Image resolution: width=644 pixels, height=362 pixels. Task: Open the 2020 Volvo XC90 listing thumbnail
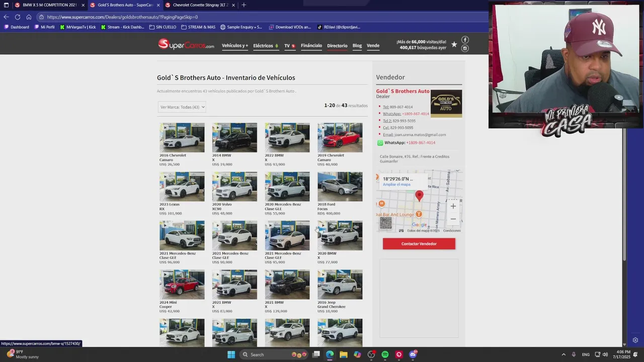[234, 187]
